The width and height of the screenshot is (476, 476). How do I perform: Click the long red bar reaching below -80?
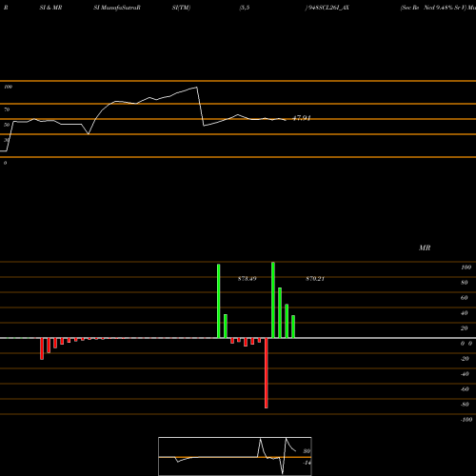pyautogui.click(x=267, y=373)
